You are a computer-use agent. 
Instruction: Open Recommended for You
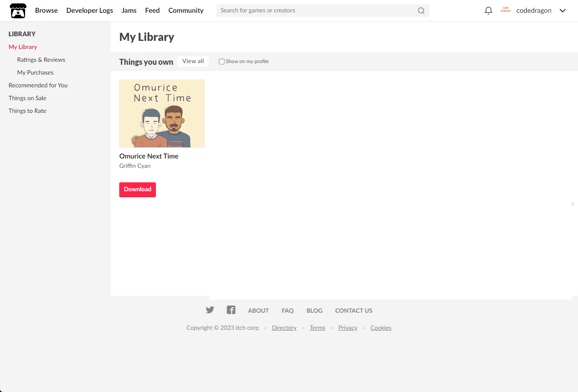coord(38,85)
